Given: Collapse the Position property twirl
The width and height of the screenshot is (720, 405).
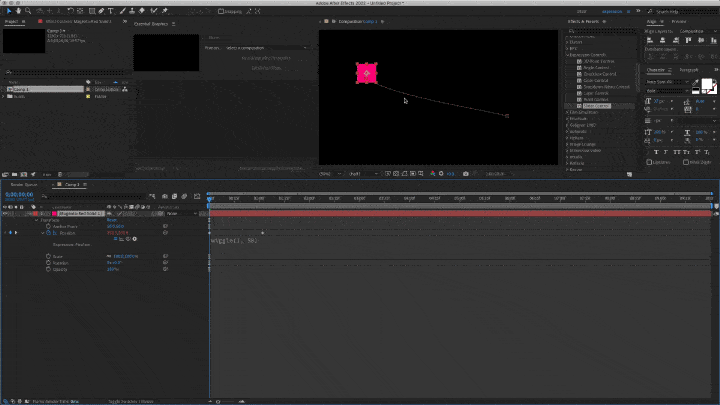Looking at the screenshot, I should click(43, 233).
